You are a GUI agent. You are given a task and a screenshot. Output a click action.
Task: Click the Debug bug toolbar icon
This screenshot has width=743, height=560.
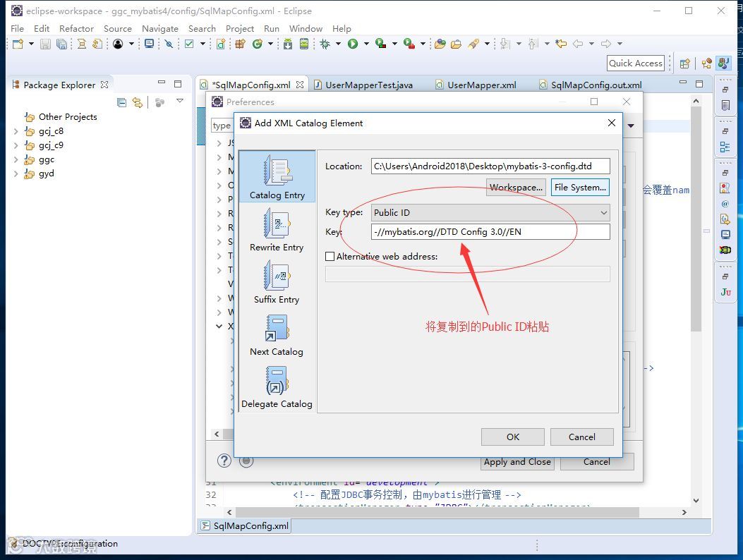325,44
